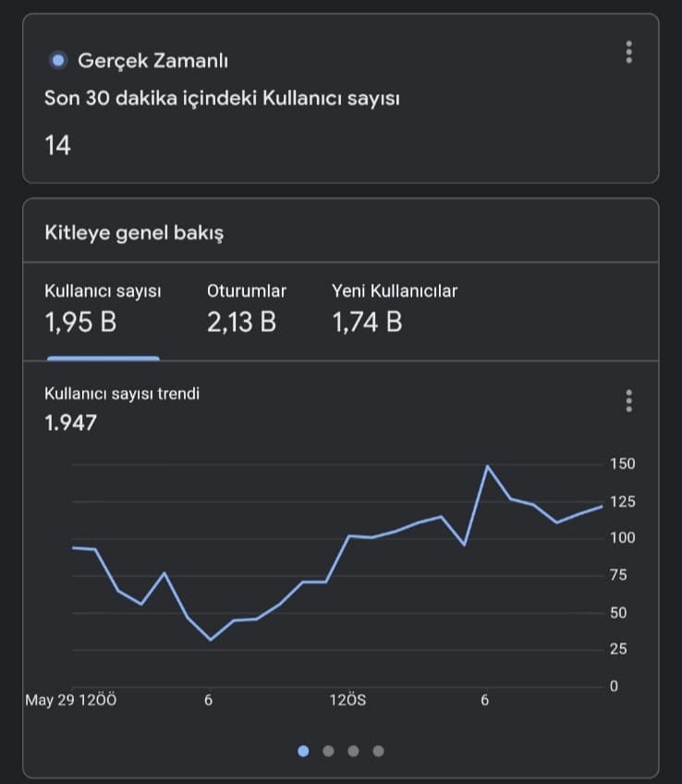Open the Kitleye genel bakış heading

point(134,233)
